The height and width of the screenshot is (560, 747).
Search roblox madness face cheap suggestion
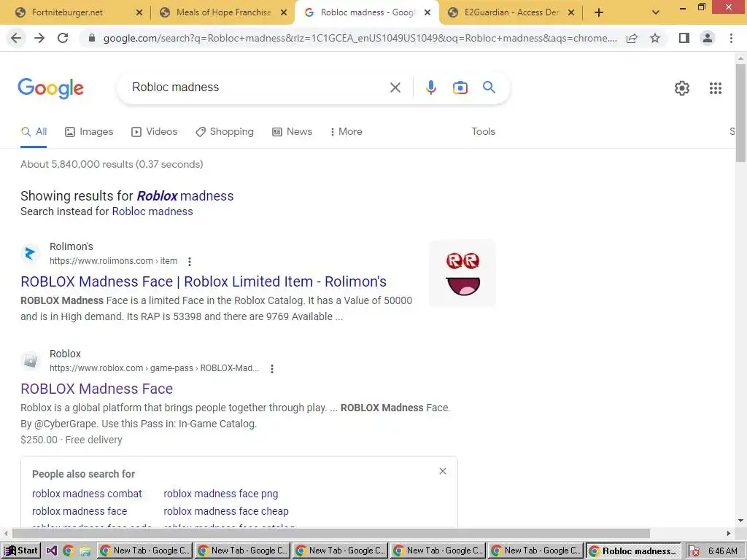pos(226,511)
